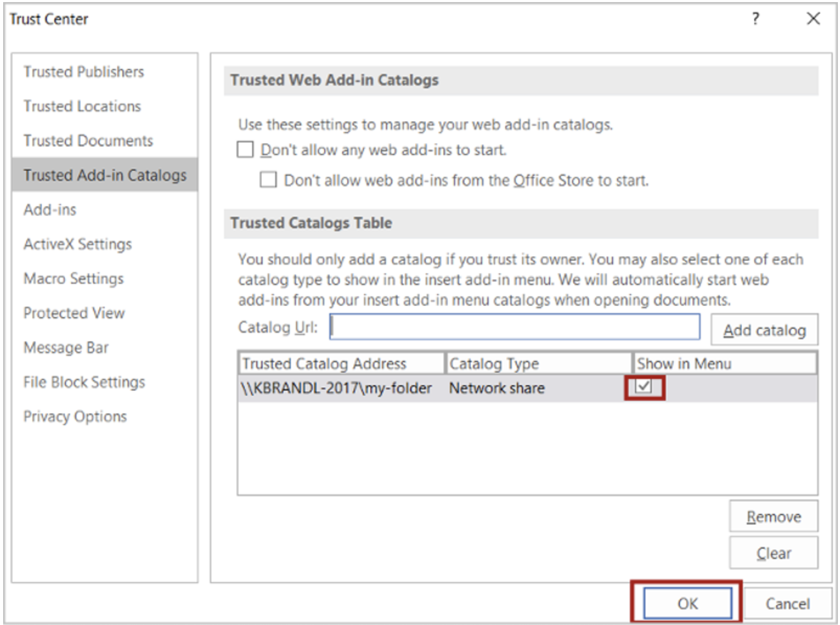Check "Don't allow any web add-ins to start"

click(245, 150)
